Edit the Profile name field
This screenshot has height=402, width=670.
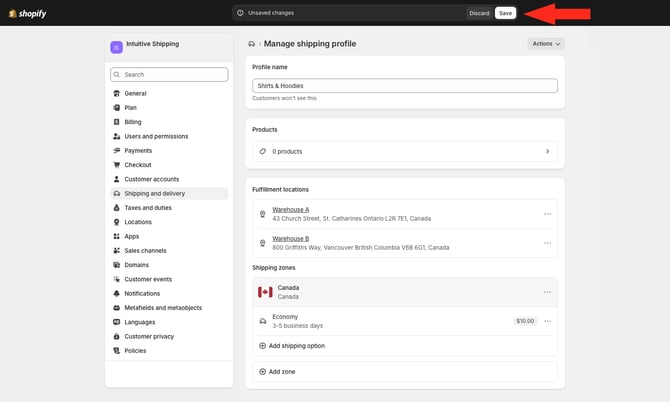tap(405, 85)
